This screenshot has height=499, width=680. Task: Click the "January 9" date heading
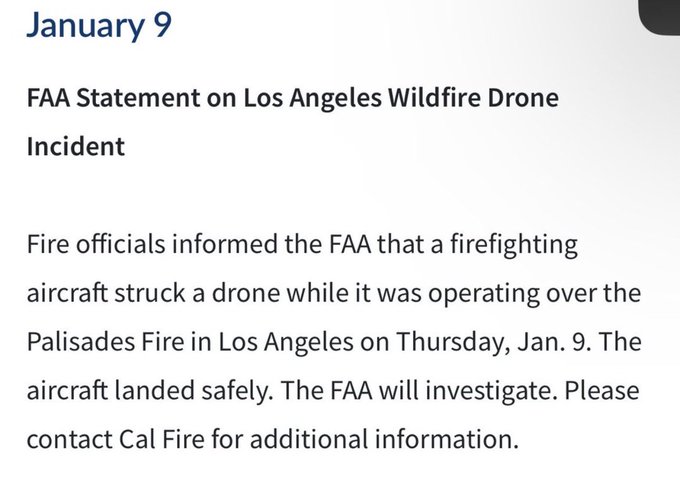(x=99, y=26)
